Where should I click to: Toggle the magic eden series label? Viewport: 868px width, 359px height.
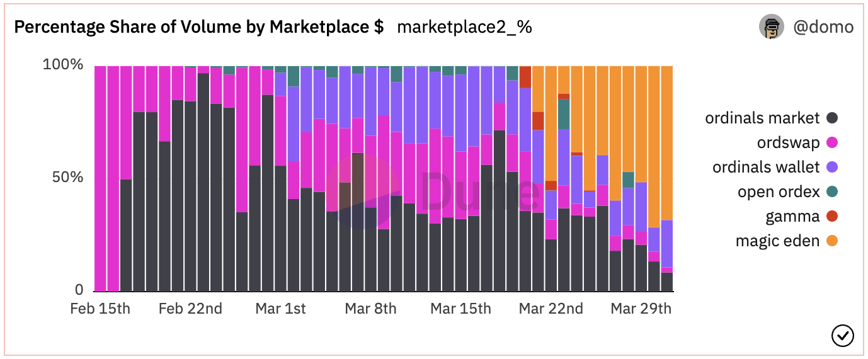coord(777,241)
